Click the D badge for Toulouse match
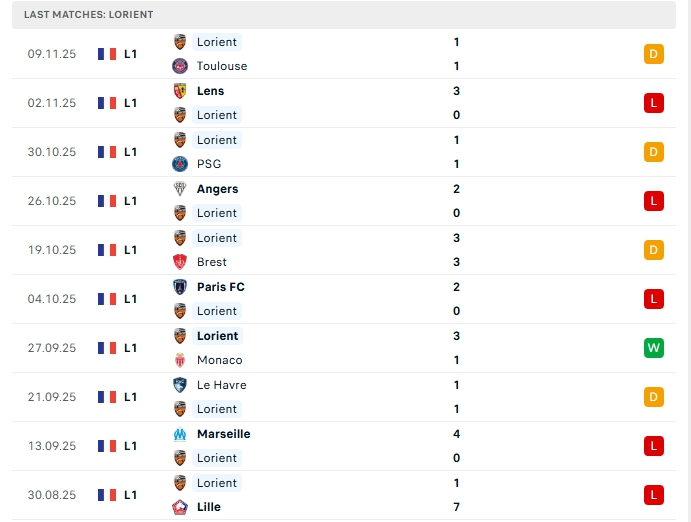 (x=654, y=54)
